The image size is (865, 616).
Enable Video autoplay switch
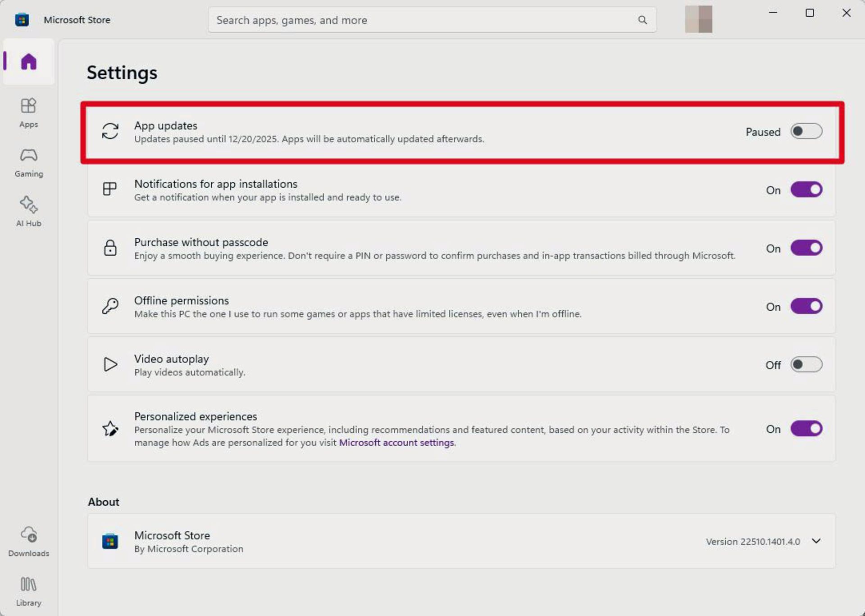pyautogui.click(x=806, y=364)
